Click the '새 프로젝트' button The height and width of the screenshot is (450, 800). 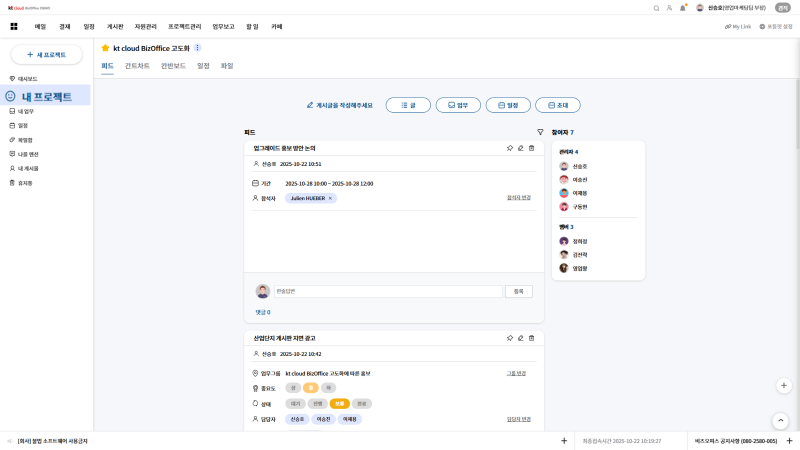coord(46,55)
